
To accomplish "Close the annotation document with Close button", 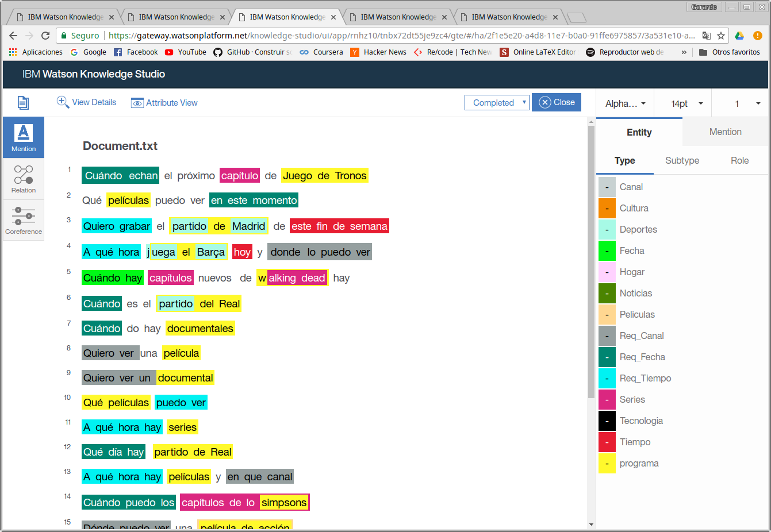I will 557,102.
